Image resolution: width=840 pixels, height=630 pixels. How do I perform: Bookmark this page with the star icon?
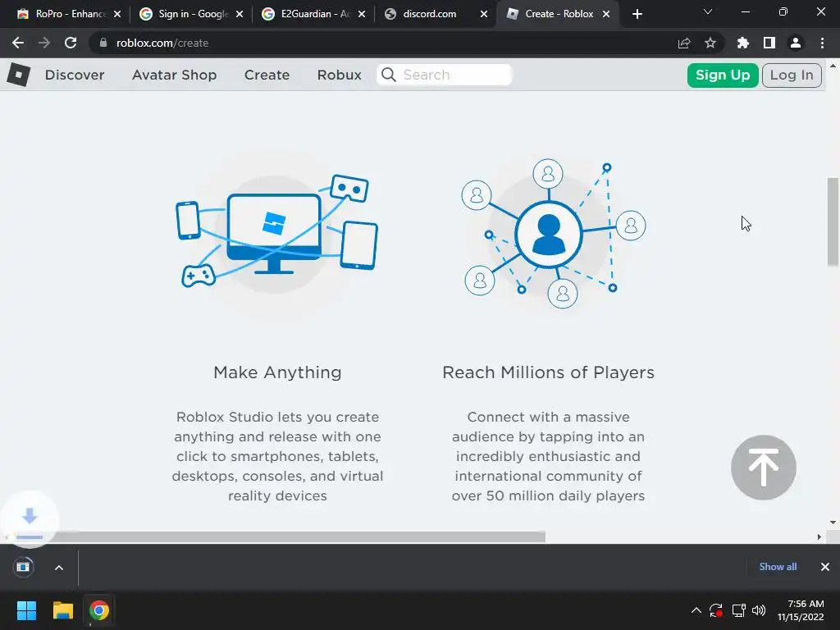point(710,43)
